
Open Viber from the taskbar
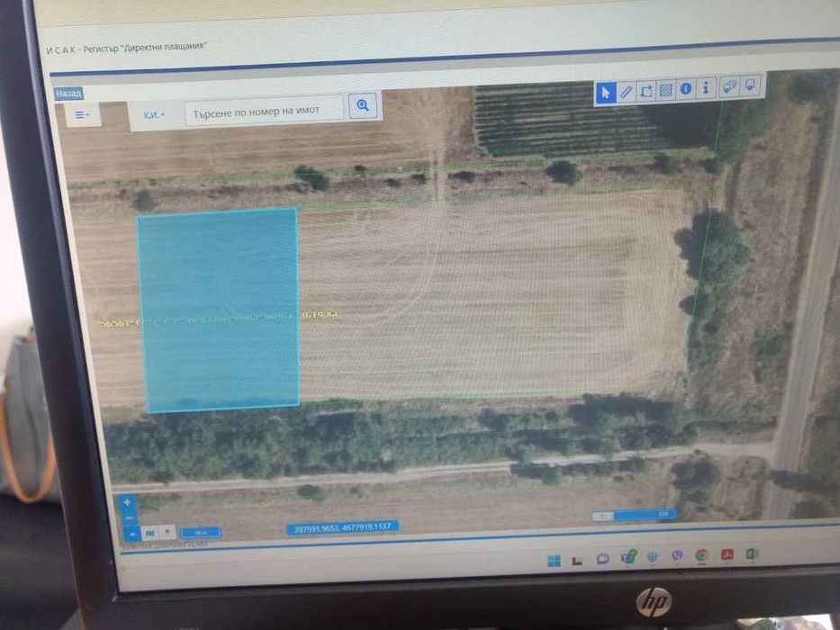pyautogui.click(x=677, y=556)
